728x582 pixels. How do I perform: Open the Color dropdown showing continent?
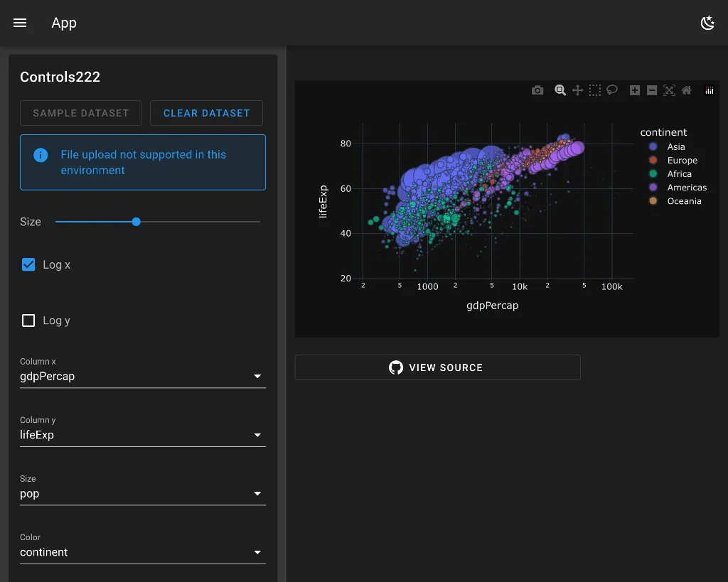coord(142,552)
